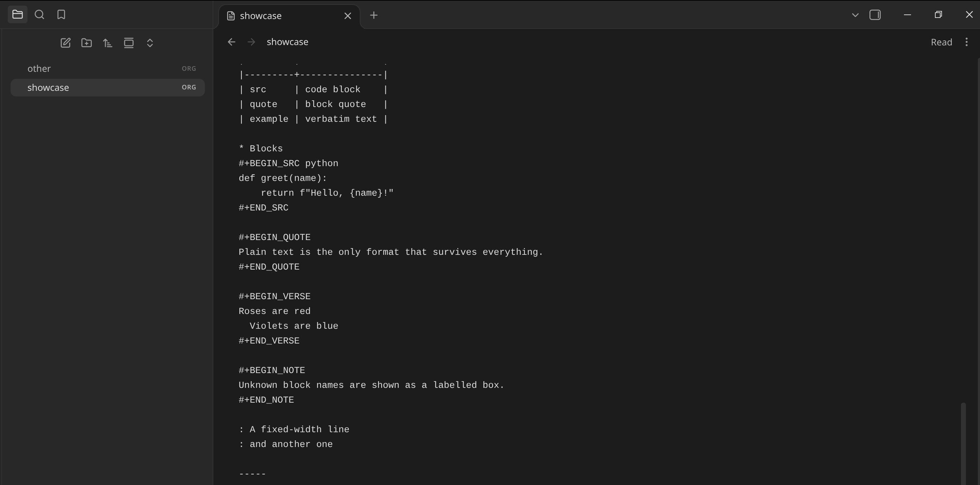Open the bookmarks pane

[x=61, y=15]
